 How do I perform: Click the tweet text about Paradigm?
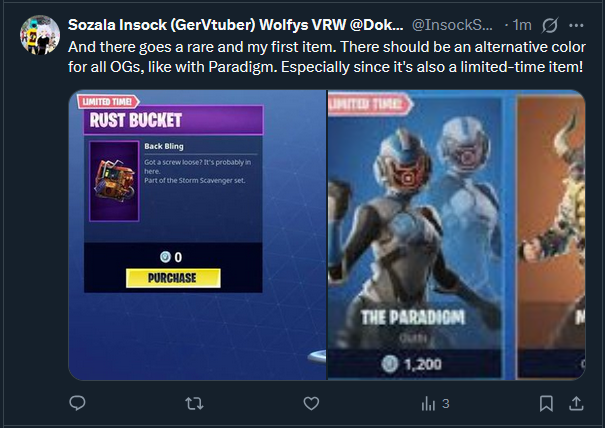click(x=327, y=57)
